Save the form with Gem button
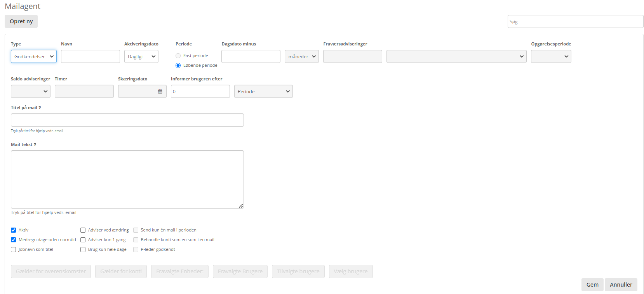Image resolution: width=644 pixels, height=294 pixels. pos(592,285)
